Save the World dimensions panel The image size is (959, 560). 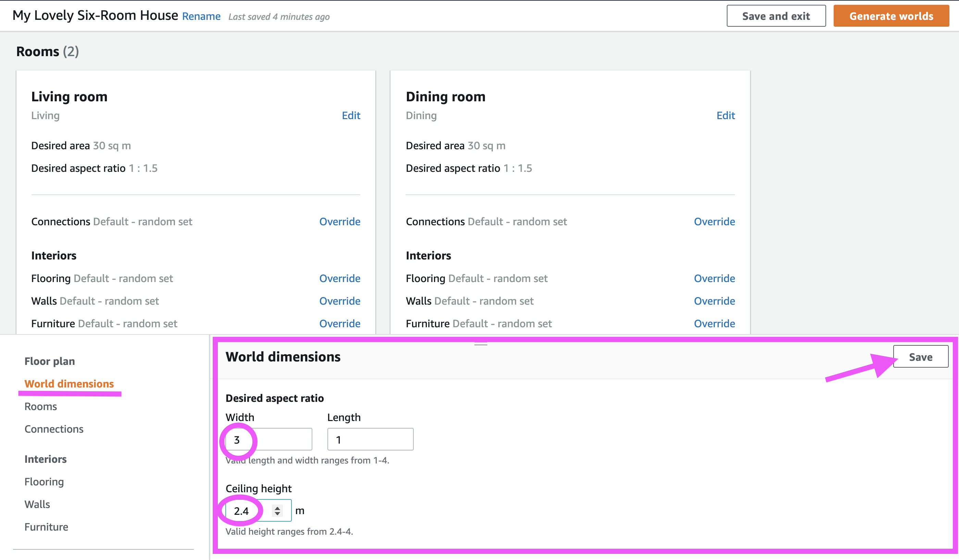click(920, 357)
